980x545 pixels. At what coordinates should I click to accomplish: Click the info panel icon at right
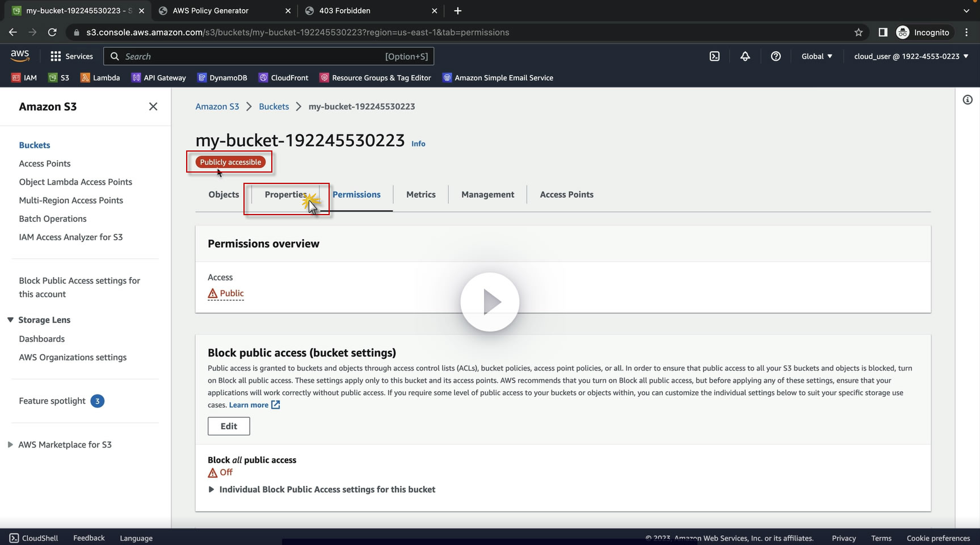[968, 100]
